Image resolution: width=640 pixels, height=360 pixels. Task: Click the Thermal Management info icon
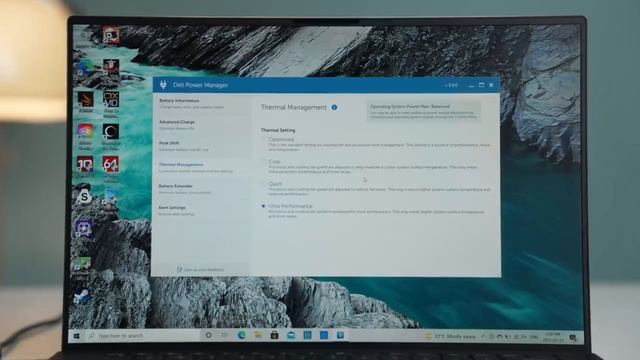coord(334,107)
